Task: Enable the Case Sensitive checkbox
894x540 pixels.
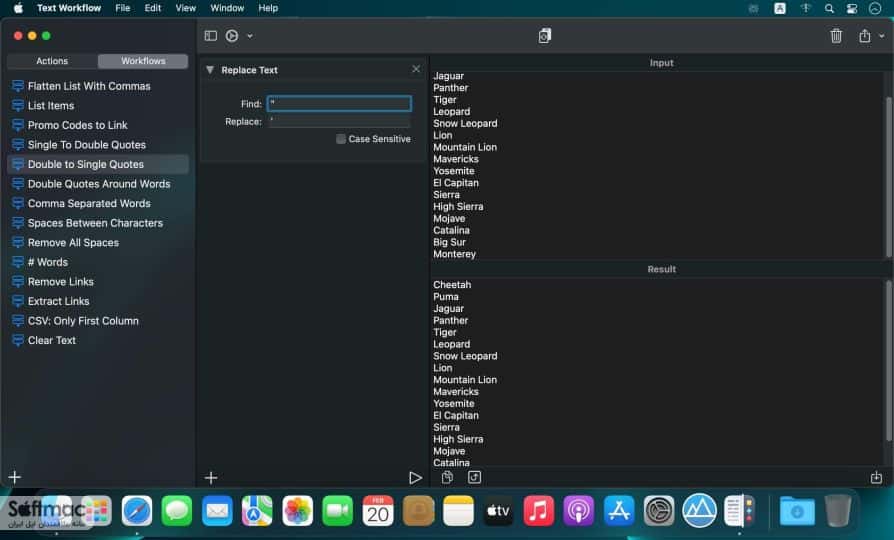Action: tap(341, 139)
